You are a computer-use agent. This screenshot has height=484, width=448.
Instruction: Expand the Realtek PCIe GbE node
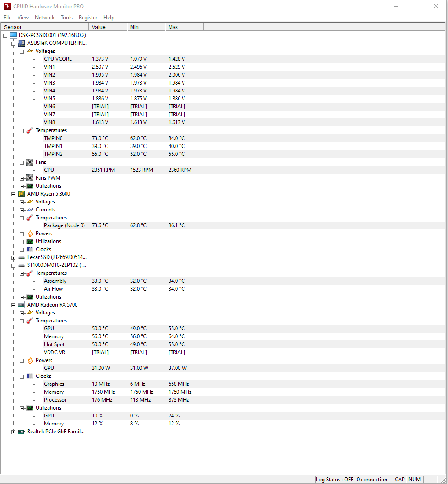13,432
